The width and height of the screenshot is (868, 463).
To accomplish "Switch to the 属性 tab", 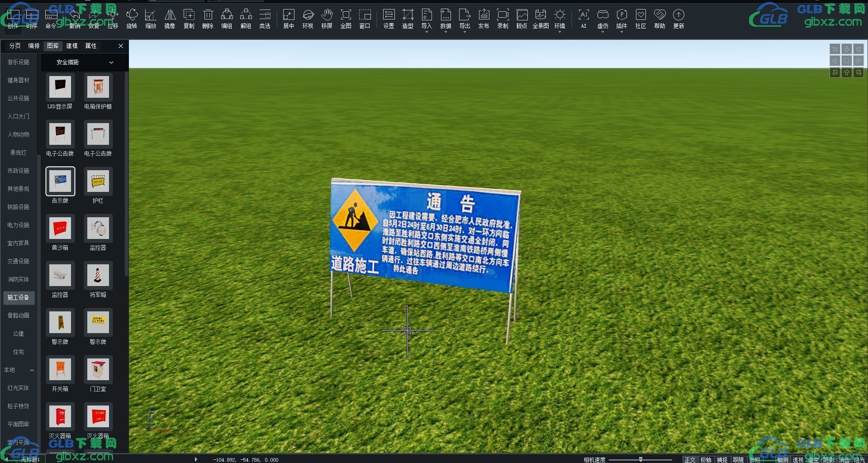I will (90, 46).
